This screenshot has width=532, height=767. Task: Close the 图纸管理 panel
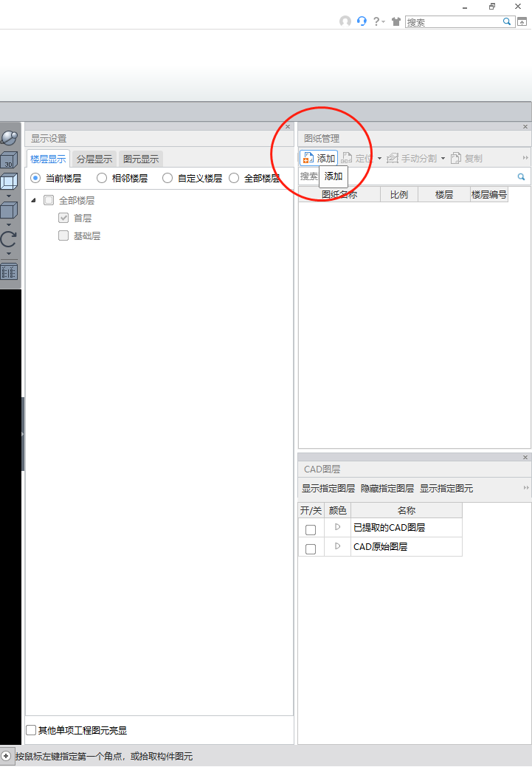pos(525,127)
